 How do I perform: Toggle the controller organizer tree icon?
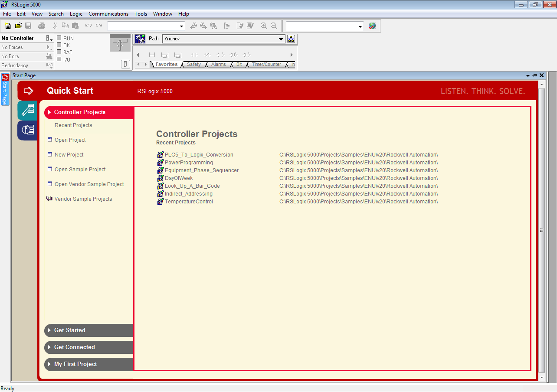(x=226, y=26)
